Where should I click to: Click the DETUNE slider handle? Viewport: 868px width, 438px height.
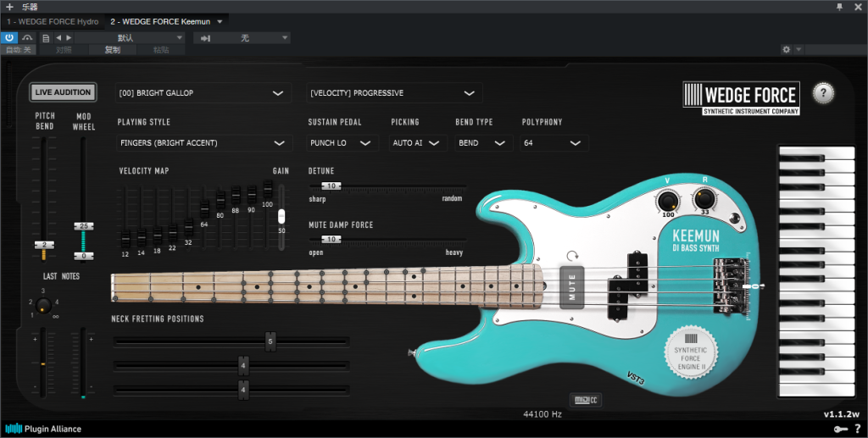coord(331,186)
